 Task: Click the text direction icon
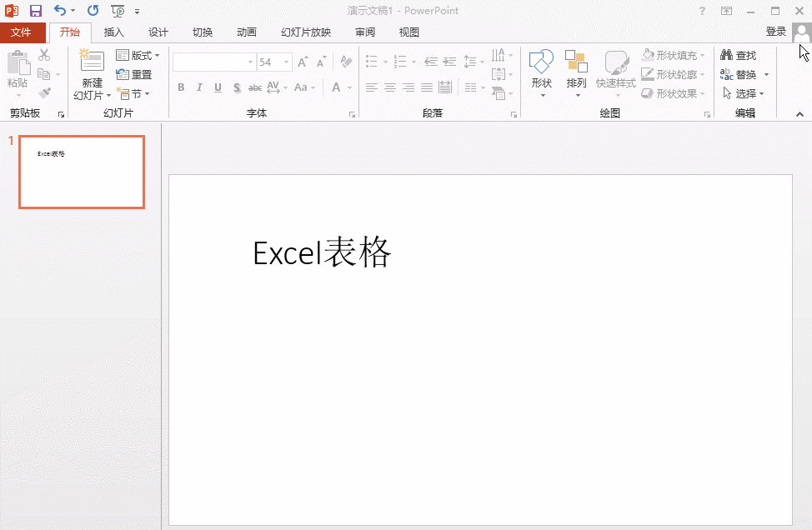(x=499, y=55)
